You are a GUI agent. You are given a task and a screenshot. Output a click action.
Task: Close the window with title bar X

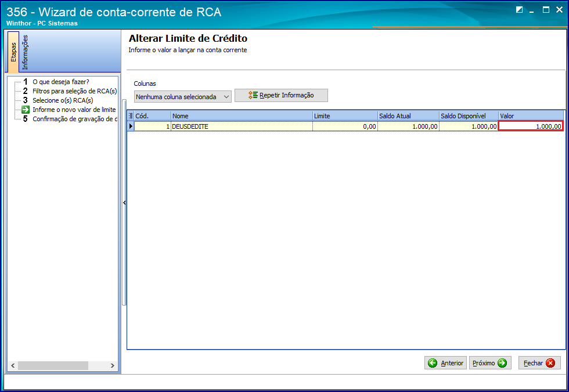click(x=559, y=10)
